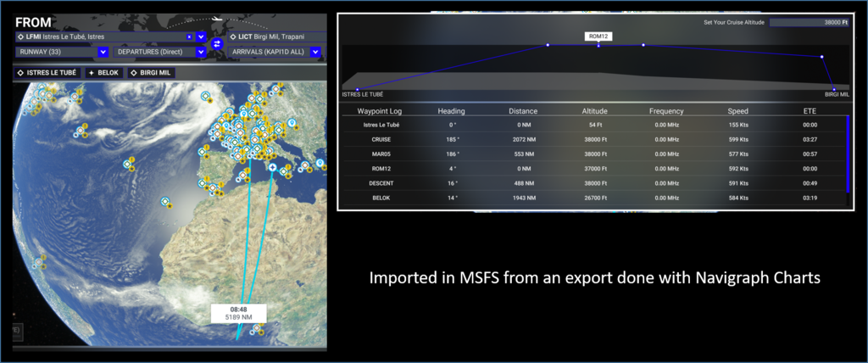This screenshot has width=868, height=363.
Task: Click the 553 NM distance cell
Action: click(522, 154)
